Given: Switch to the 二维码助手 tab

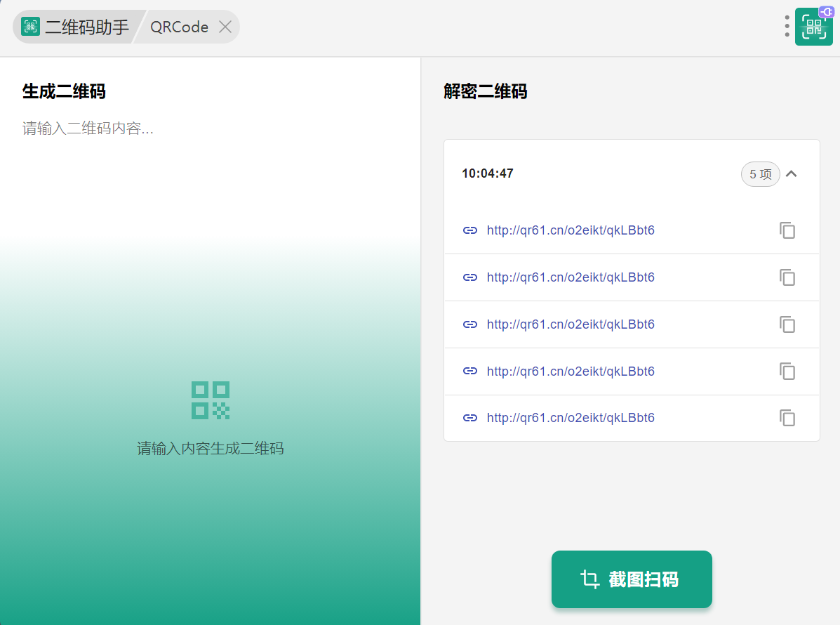Looking at the screenshot, I should click(x=76, y=27).
